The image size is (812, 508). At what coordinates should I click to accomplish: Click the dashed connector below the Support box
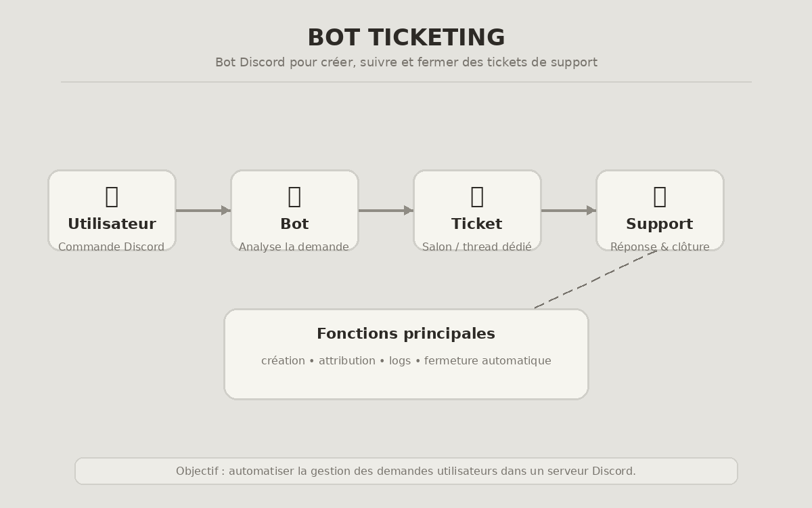pyautogui.click(x=595, y=279)
